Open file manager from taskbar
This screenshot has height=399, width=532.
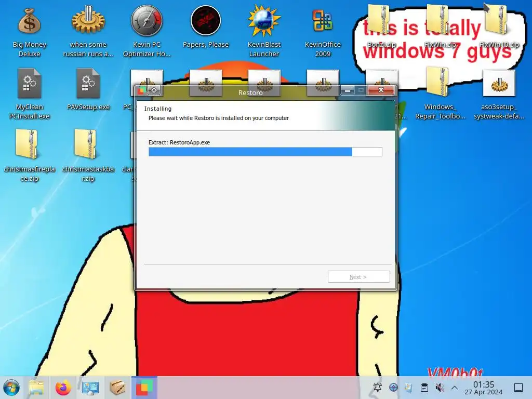[x=36, y=388]
